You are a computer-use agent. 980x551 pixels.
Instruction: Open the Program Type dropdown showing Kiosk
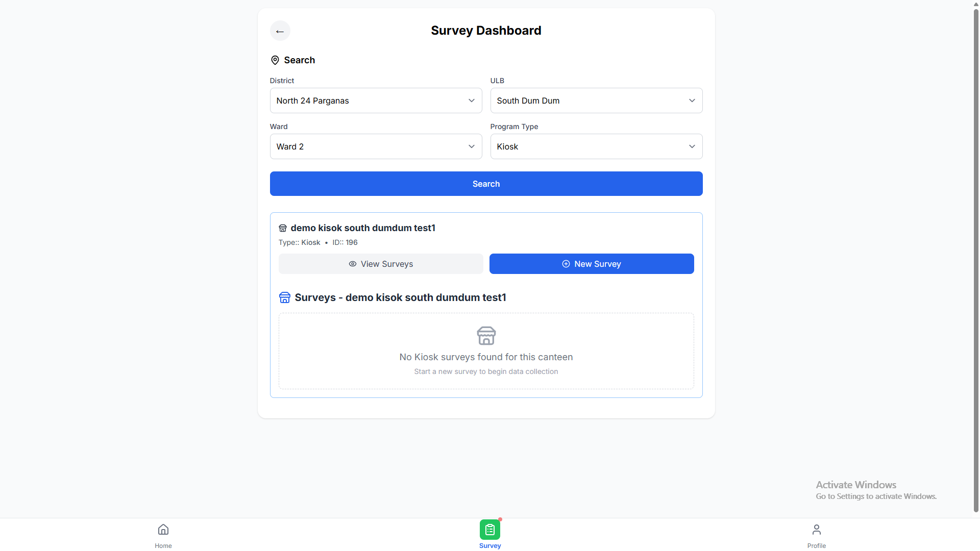click(x=596, y=146)
